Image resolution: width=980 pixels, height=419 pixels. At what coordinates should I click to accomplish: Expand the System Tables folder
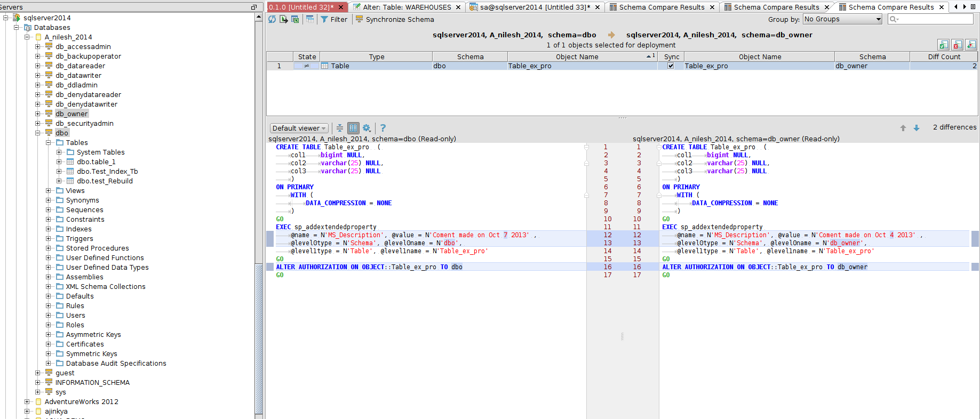pos(59,152)
